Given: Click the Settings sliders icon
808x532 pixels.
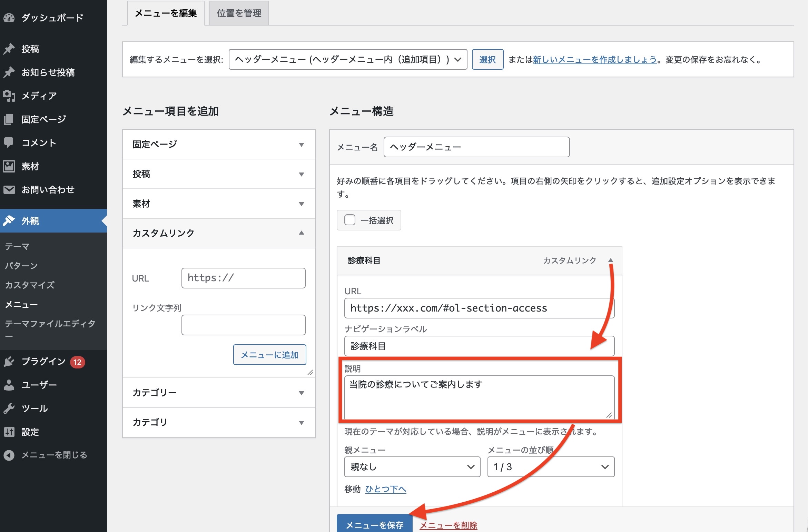Looking at the screenshot, I should (x=9, y=432).
